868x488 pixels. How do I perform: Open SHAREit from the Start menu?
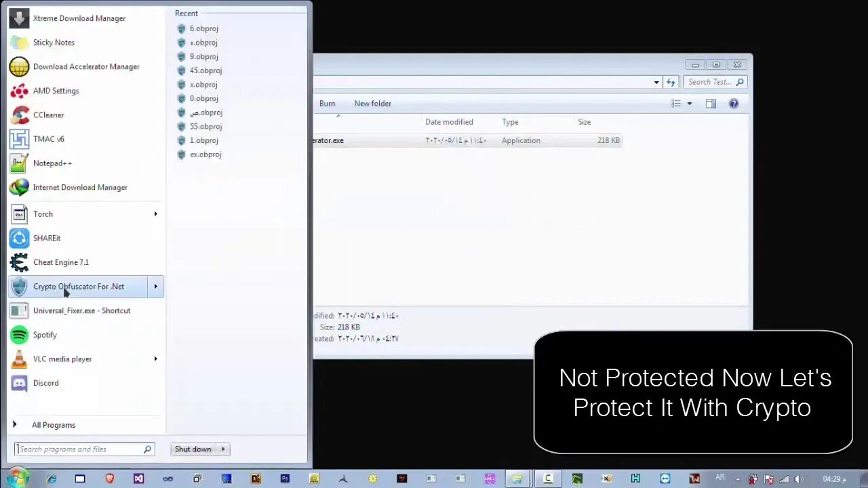click(x=85, y=238)
